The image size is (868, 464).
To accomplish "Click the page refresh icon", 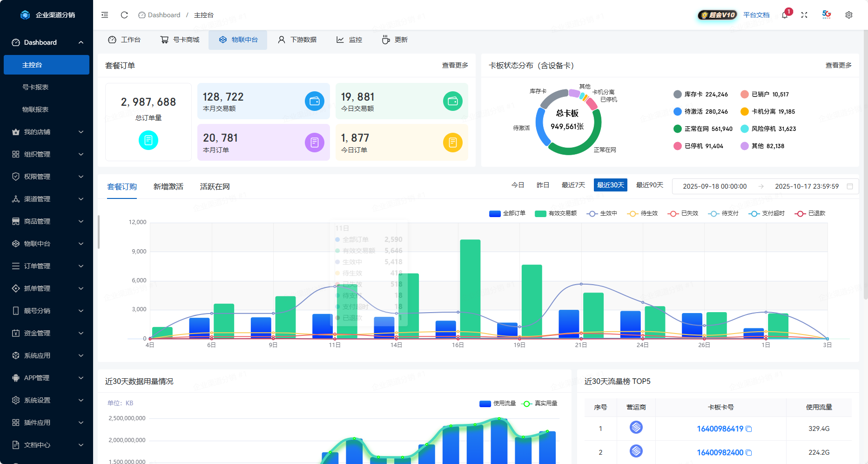I will click(124, 15).
